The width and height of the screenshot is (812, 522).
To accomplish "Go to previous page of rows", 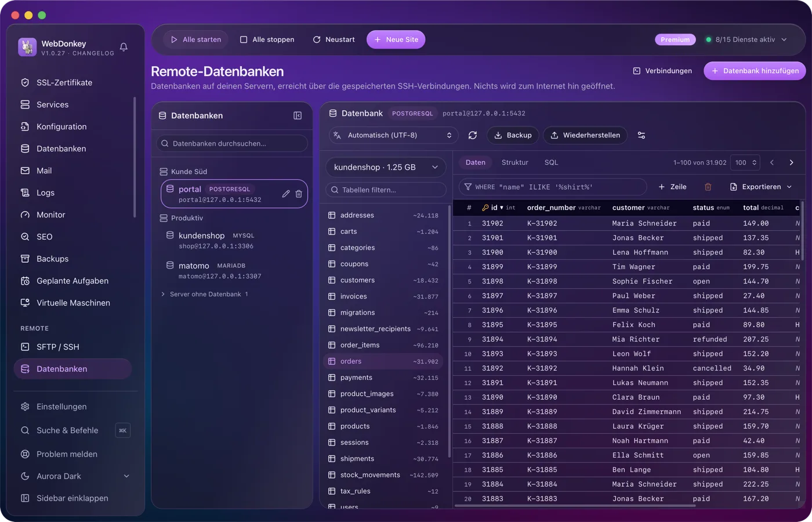I will pos(772,162).
